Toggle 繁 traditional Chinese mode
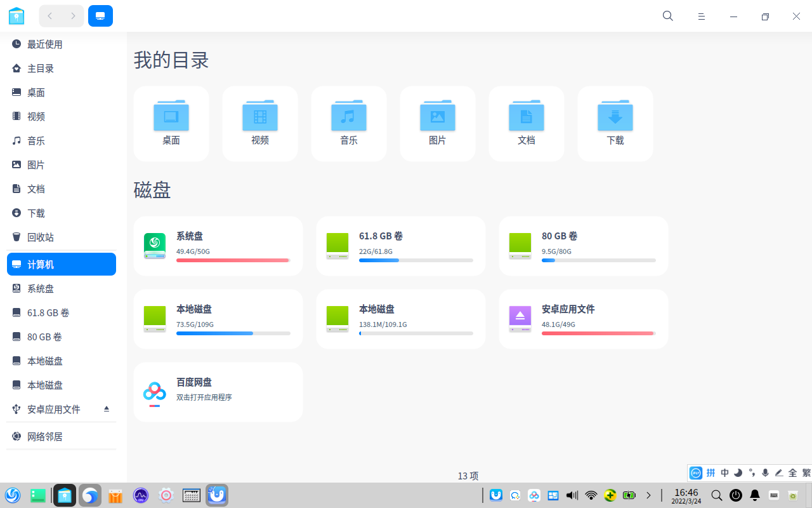Screen dimensions: 812x508 point(806,473)
